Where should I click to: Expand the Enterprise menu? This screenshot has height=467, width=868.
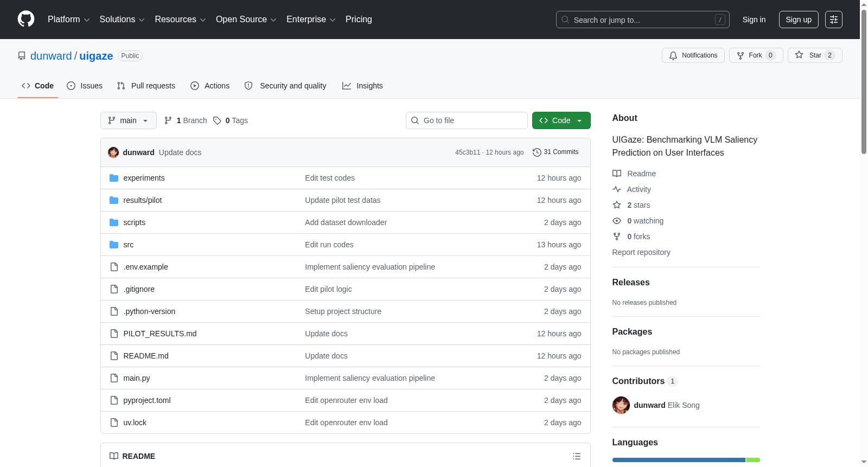(x=311, y=20)
